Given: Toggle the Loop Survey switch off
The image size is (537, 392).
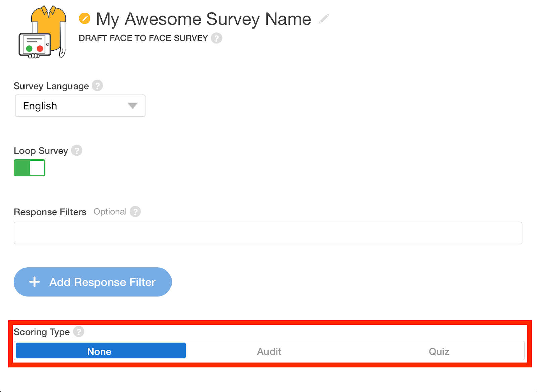Looking at the screenshot, I should 30,168.
